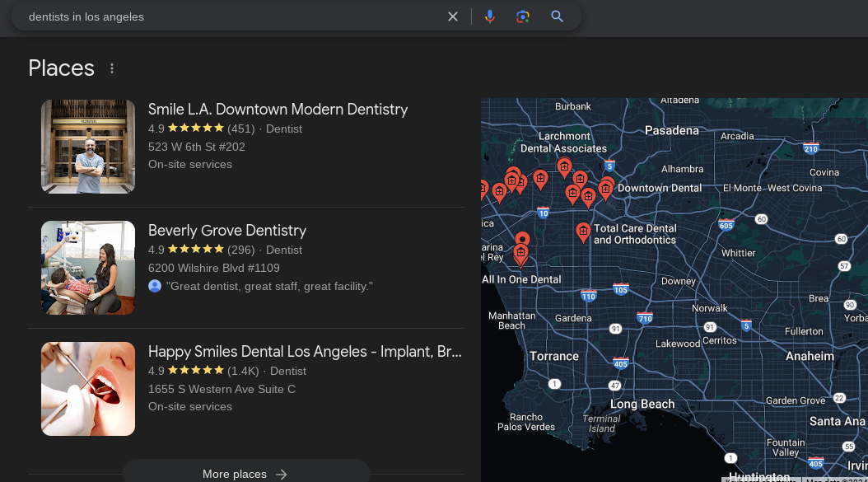Viewport: 868px width, 482px height.
Task: Click the Interstate 105 shield on the map
Action: pos(621,289)
